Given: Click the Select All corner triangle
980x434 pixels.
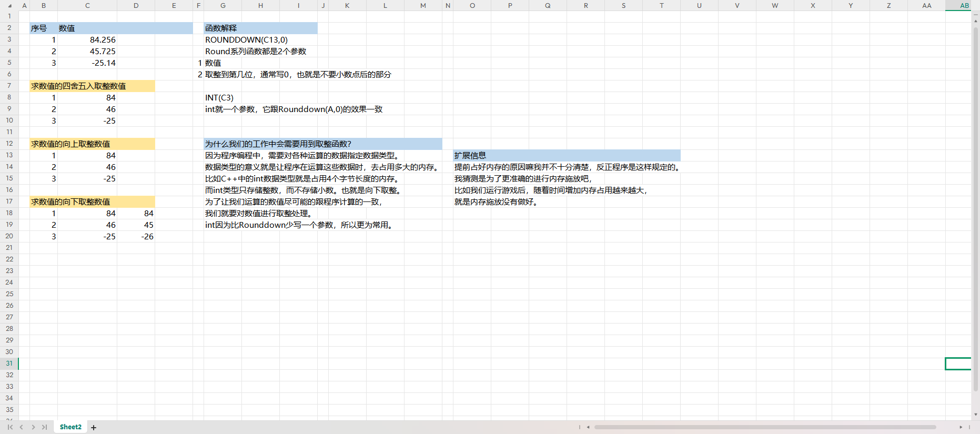Looking at the screenshot, I should tap(9, 6).
